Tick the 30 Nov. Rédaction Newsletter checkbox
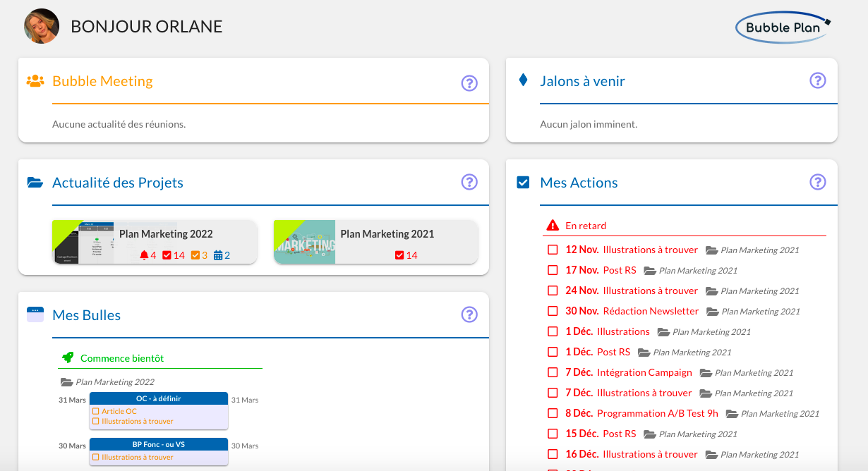This screenshot has height=471, width=868. pos(553,311)
